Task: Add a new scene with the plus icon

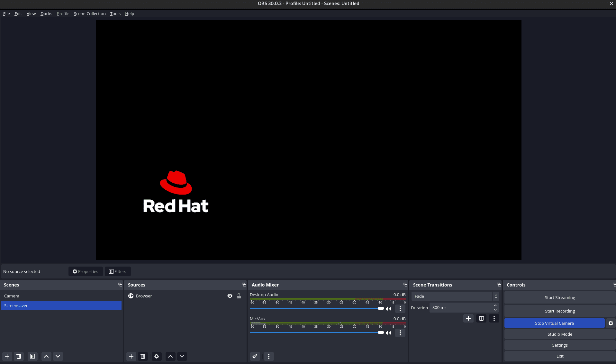Action: [7, 356]
